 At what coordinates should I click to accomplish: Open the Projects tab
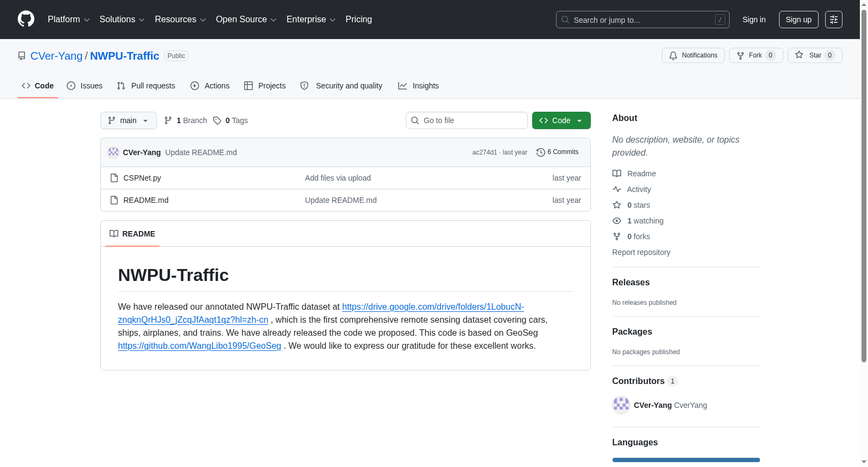tap(265, 86)
